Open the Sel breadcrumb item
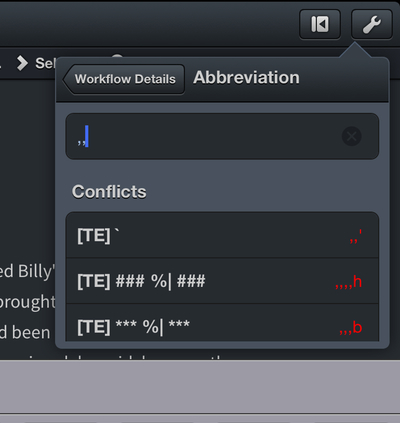400x423 pixels. pyautogui.click(x=45, y=63)
